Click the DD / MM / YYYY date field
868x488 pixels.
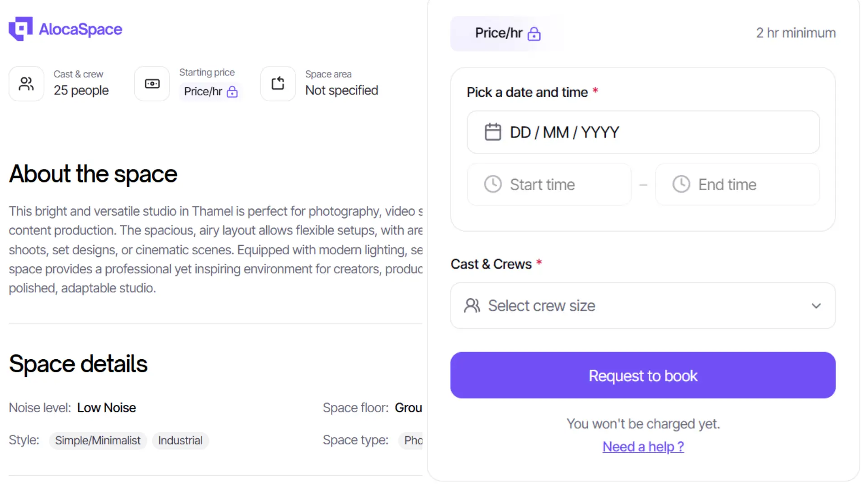tap(643, 132)
